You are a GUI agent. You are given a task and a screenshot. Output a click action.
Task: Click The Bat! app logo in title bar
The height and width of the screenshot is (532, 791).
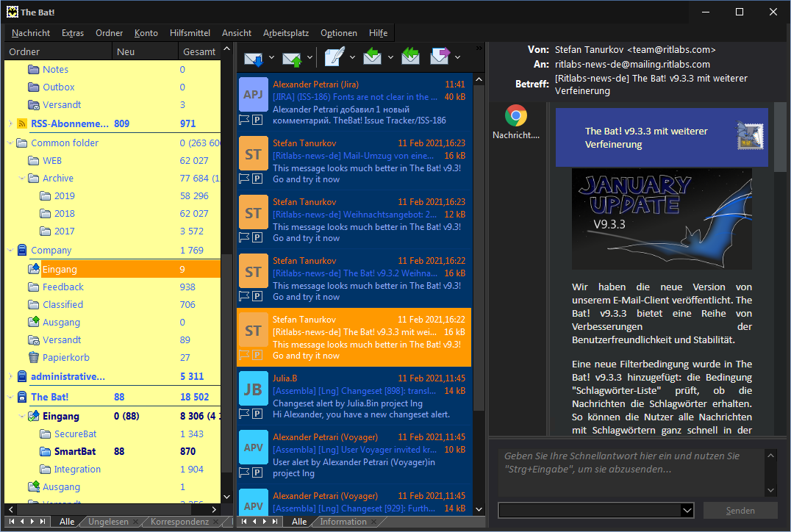(12, 12)
